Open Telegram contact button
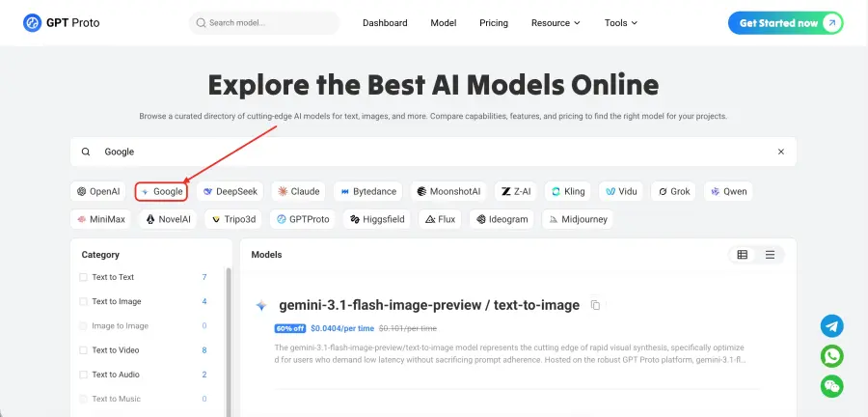Screen dimensions: 868x417 click(832, 326)
